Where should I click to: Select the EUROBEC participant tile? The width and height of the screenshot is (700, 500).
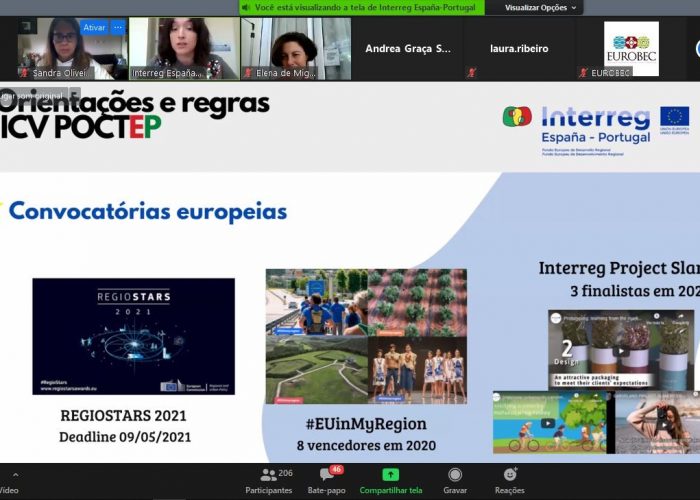click(631, 49)
